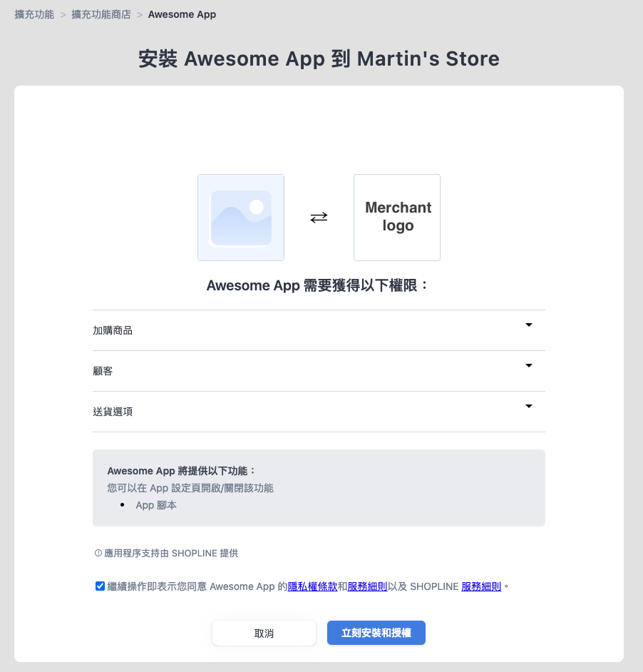The width and height of the screenshot is (643, 672).
Task: Click the App 腳本 list item
Action: click(x=156, y=505)
